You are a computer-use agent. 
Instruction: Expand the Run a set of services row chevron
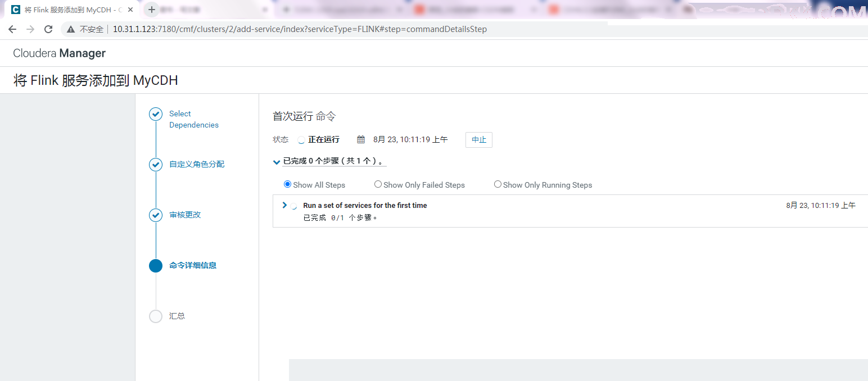[284, 205]
